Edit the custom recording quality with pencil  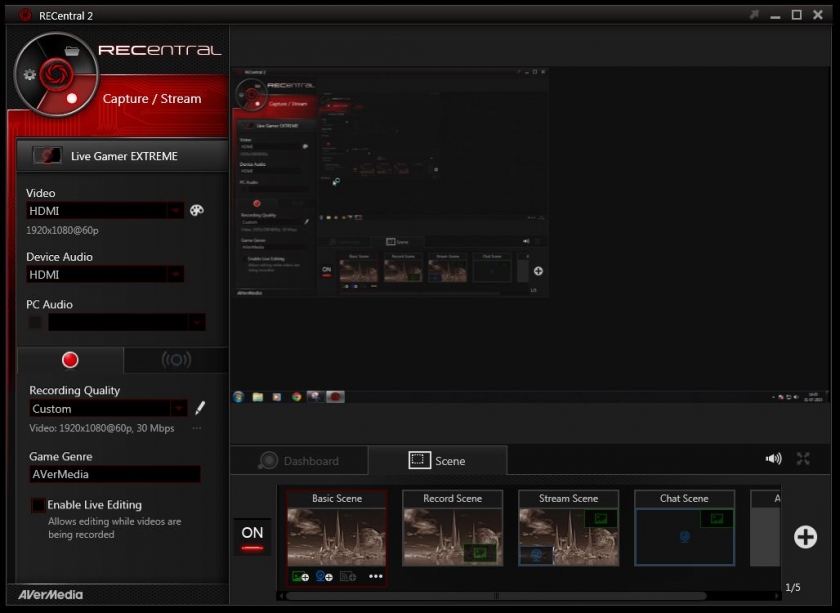[x=200, y=408]
